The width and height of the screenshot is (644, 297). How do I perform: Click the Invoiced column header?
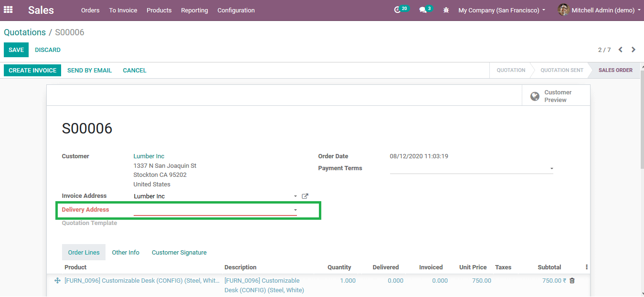[x=431, y=267]
